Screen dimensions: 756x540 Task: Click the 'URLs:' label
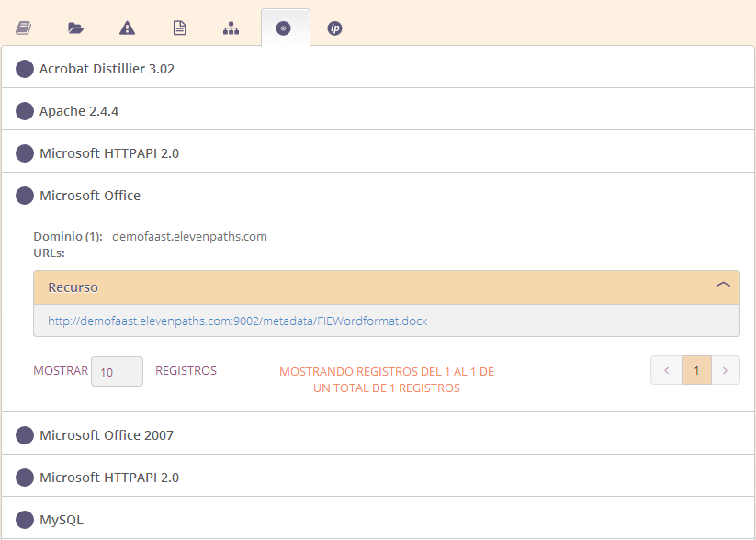tap(50, 253)
